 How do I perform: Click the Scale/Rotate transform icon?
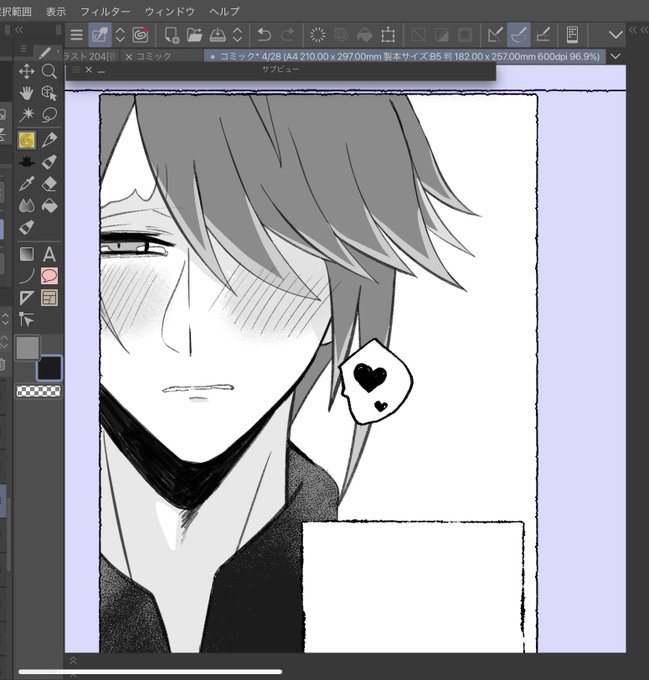click(x=388, y=35)
